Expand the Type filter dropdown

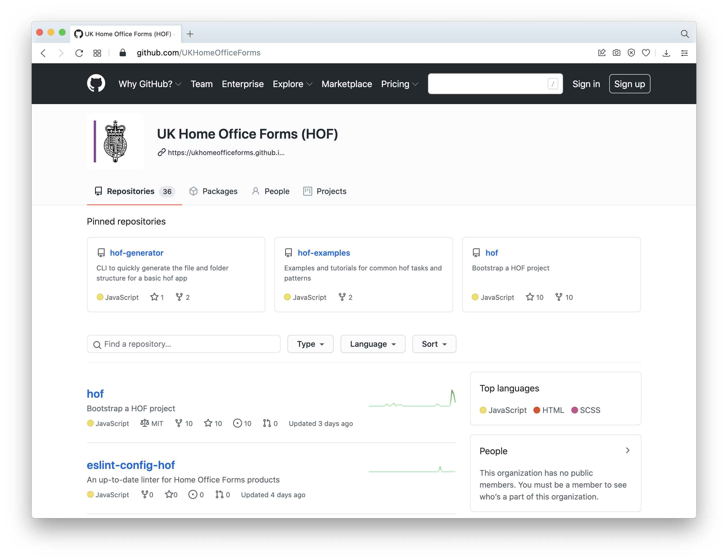pyautogui.click(x=309, y=344)
